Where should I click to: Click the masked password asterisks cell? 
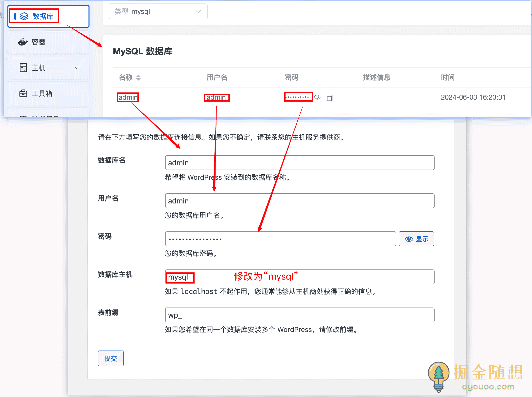click(x=297, y=97)
